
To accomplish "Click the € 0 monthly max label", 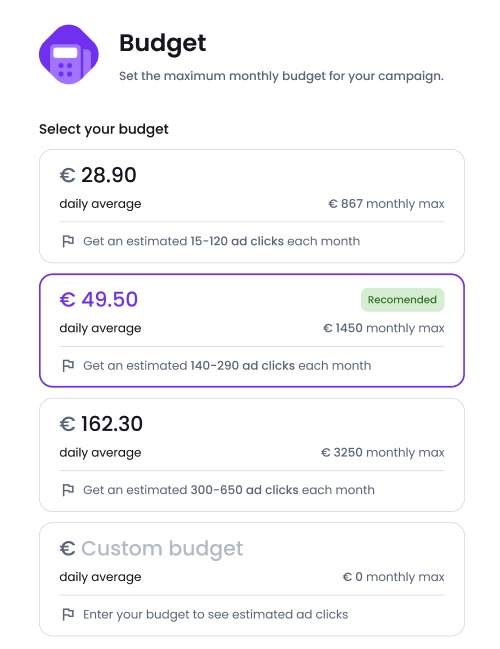I will [393, 577].
